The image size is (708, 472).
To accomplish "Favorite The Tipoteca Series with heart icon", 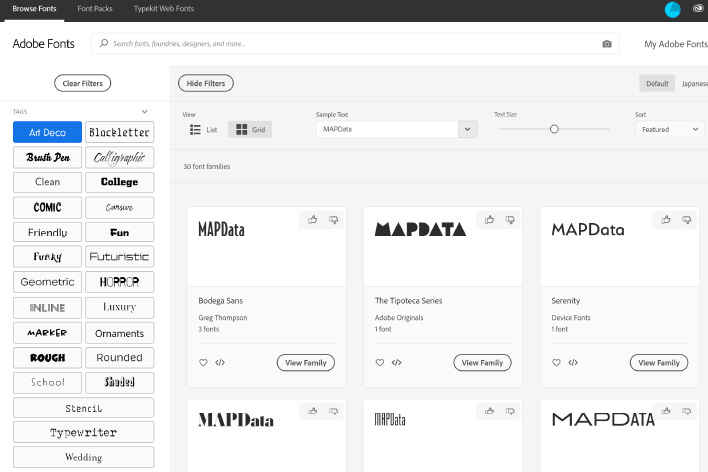I will click(x=380, y=362).
